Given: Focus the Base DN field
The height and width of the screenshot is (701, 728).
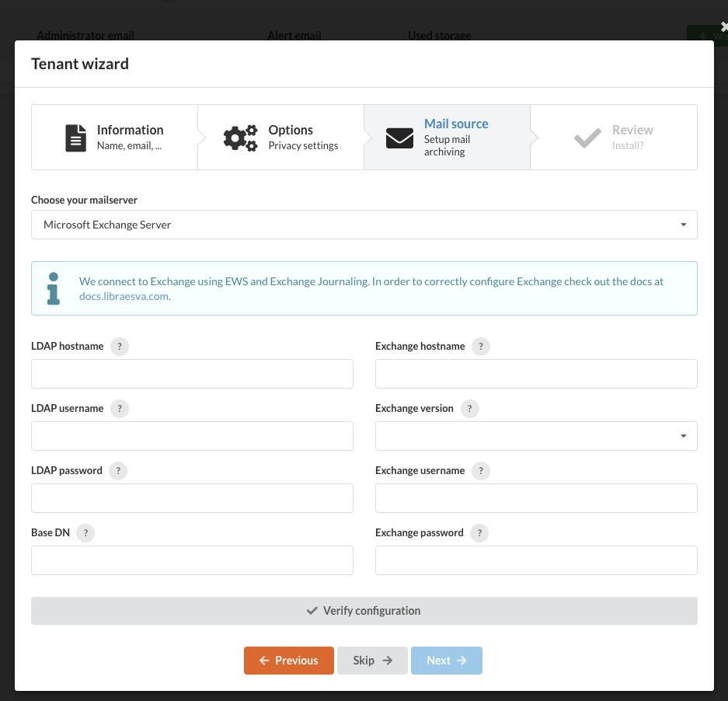Looking at the screenshot, I should [192, 560].
